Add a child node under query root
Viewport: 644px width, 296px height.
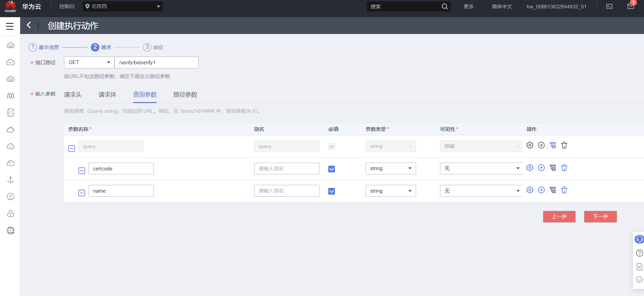pyautogui.click(x=553, y=145)
